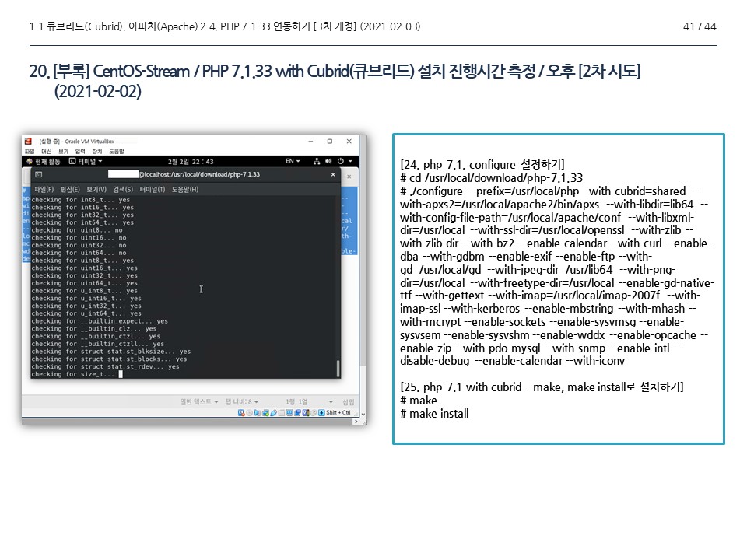Click the '# make install' command line
747x560 pixels.
[x=434, y=414]
